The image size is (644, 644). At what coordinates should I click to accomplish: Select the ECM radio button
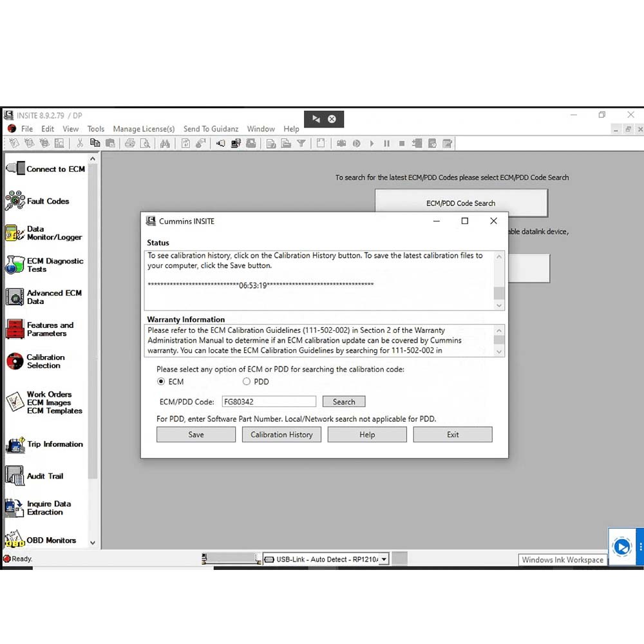click(161, 381)
